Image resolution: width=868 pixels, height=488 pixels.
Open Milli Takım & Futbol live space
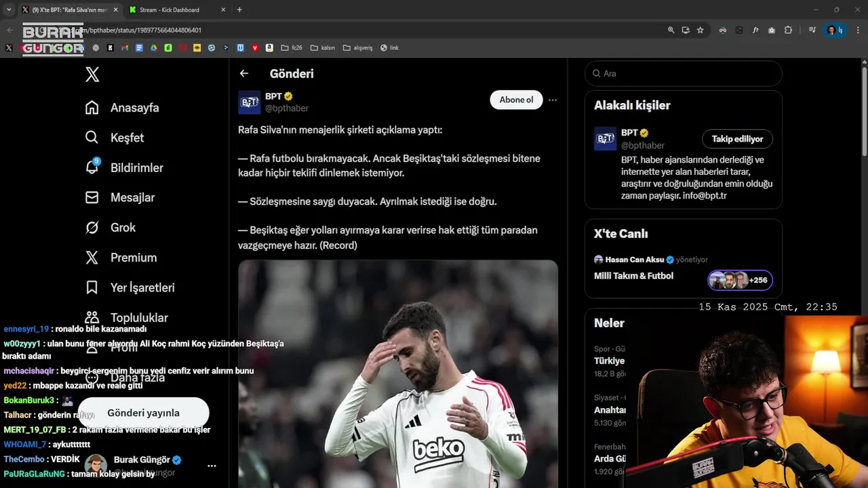634,276
